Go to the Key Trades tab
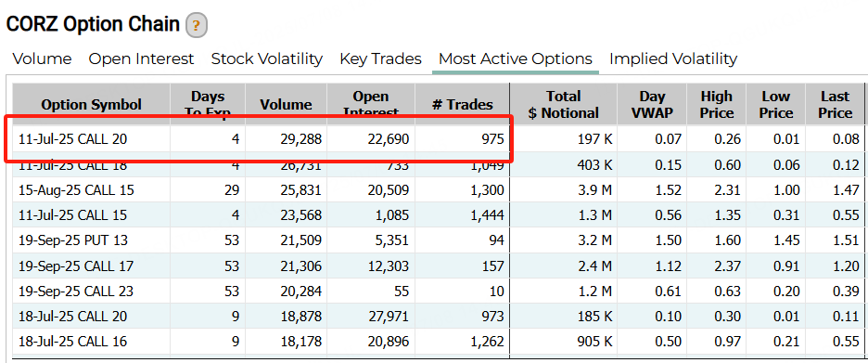Image resolution: width=868 pixels, height=363 pixels. (x=380, y=58)
